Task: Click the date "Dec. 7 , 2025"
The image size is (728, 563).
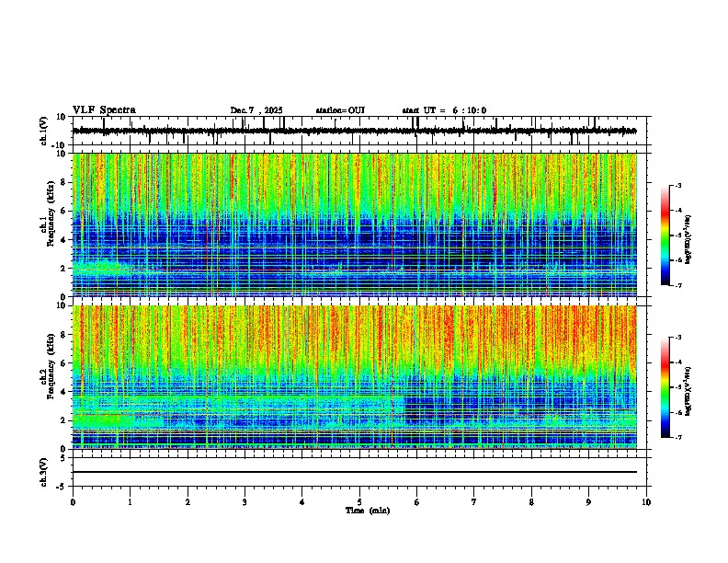Action: click(256, 110)
